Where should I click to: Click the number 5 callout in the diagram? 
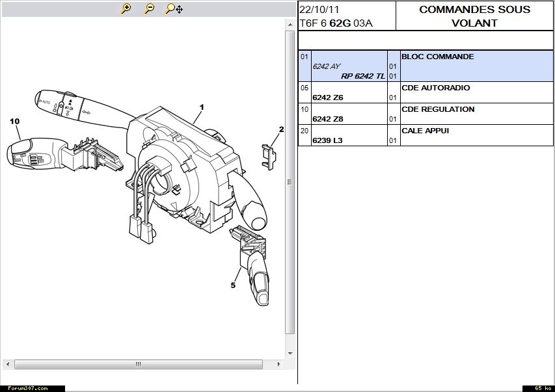coord(232,284)
